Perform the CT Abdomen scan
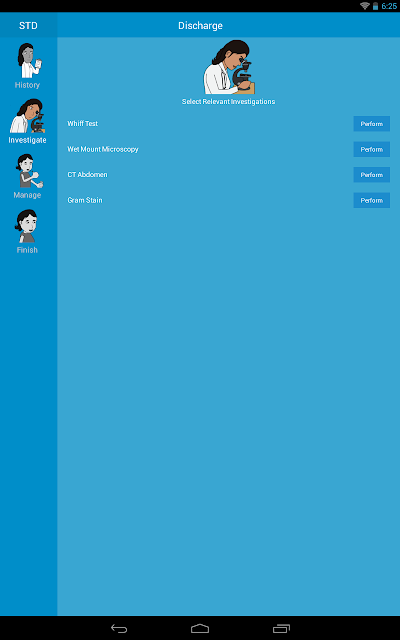 (x=371, y=175)
